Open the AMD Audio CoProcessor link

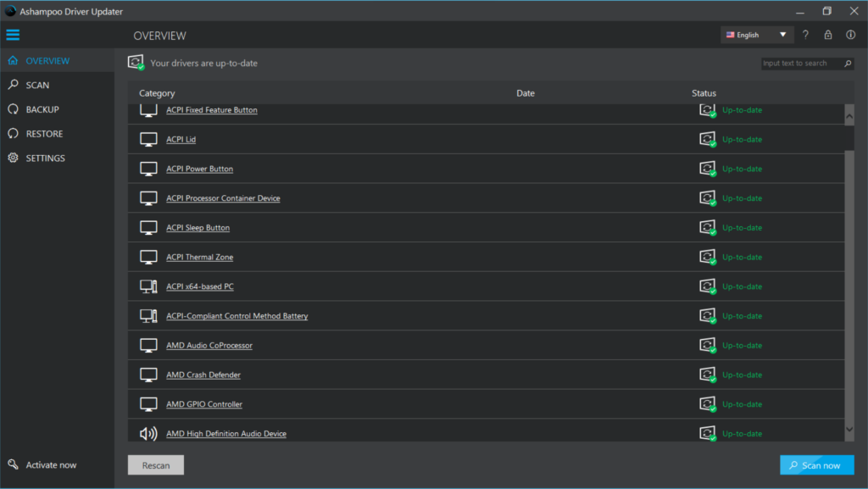[209, 345]
